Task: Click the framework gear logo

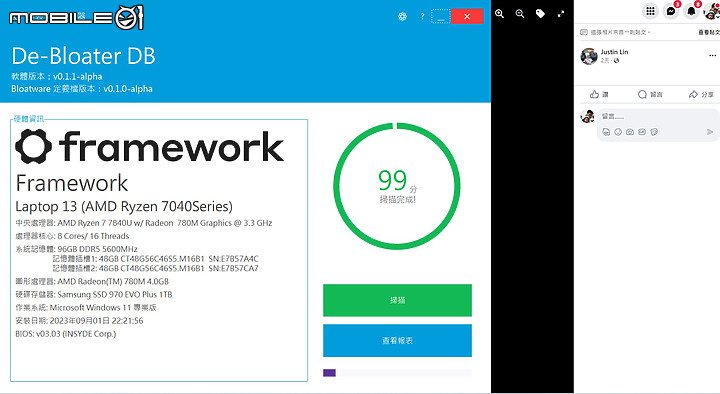Action: [34, 146]
